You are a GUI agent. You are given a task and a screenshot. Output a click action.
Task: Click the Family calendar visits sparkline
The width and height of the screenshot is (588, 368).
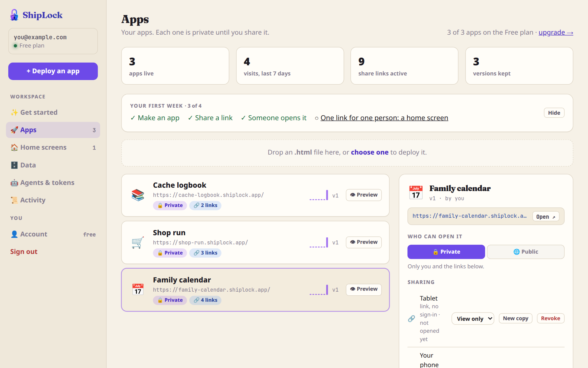[319, 290]
